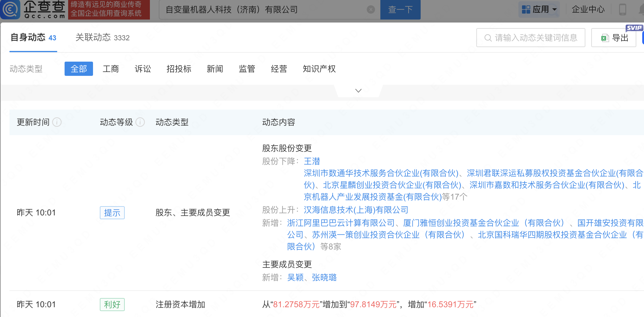The image size is (644, 317).
Task: Click info icon beside 动态等级 header
Action: click(140, 122)
